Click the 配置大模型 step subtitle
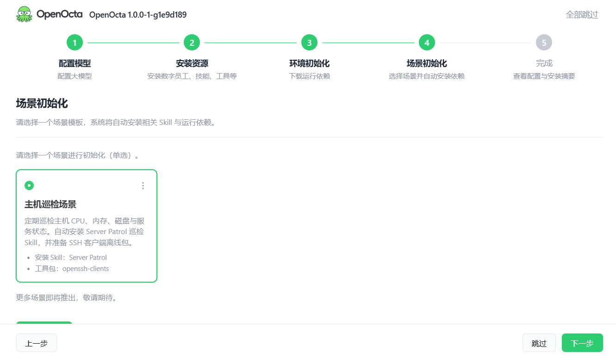 click(x=75, y=76)
